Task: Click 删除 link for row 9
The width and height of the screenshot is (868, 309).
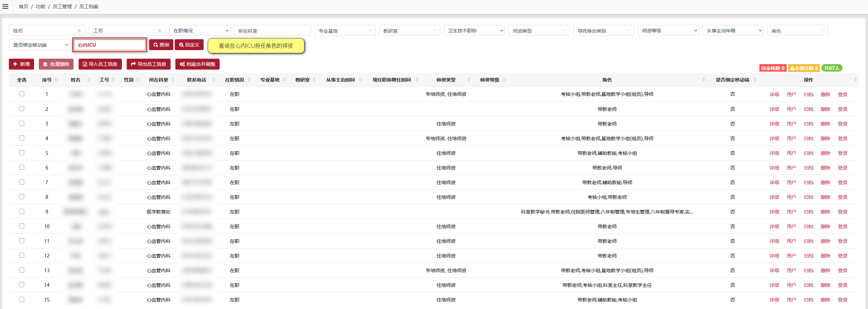Action: tap(825, 212)
